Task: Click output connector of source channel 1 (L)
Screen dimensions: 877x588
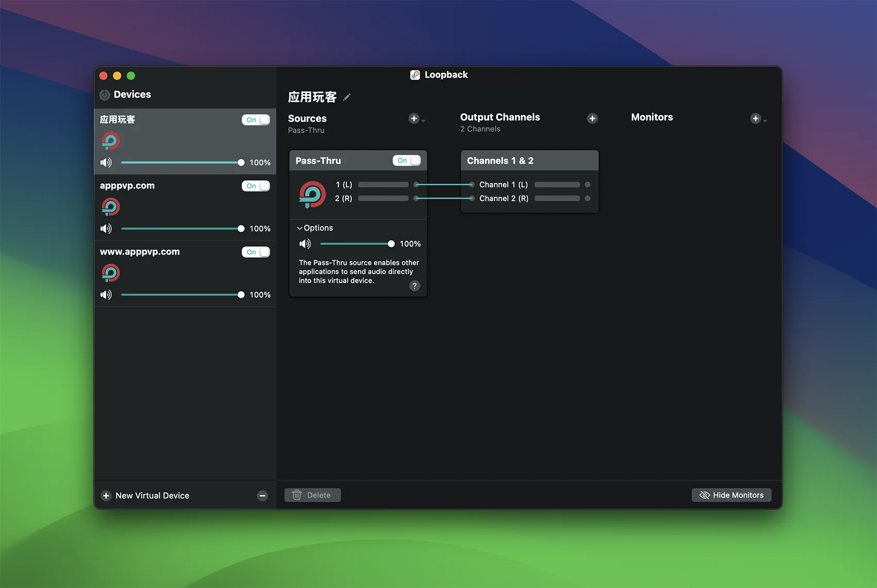Action: click(x=416, y=185)
